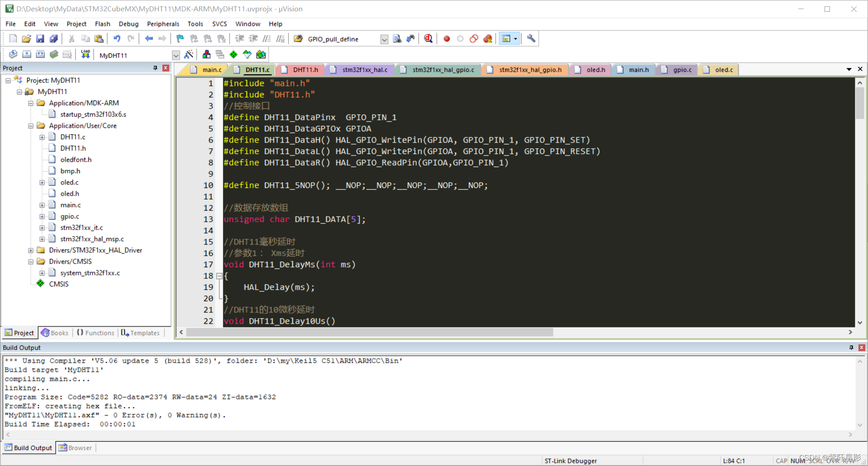Viewport: 868px width, 466px height.
Task: Open the Functions panel tab
Action: pos(95,333)
